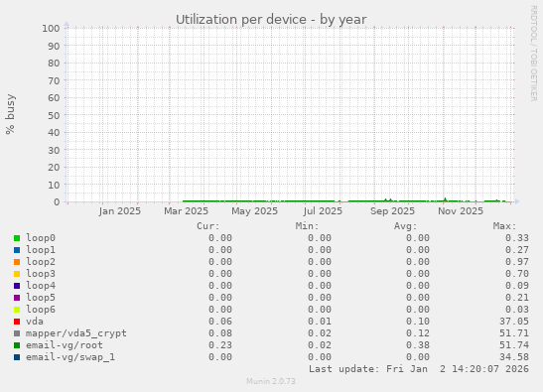Click the mapper/vda5_crypt max value 51.71
Viewport: 543px width, 392px height.
tap(514, 333)
